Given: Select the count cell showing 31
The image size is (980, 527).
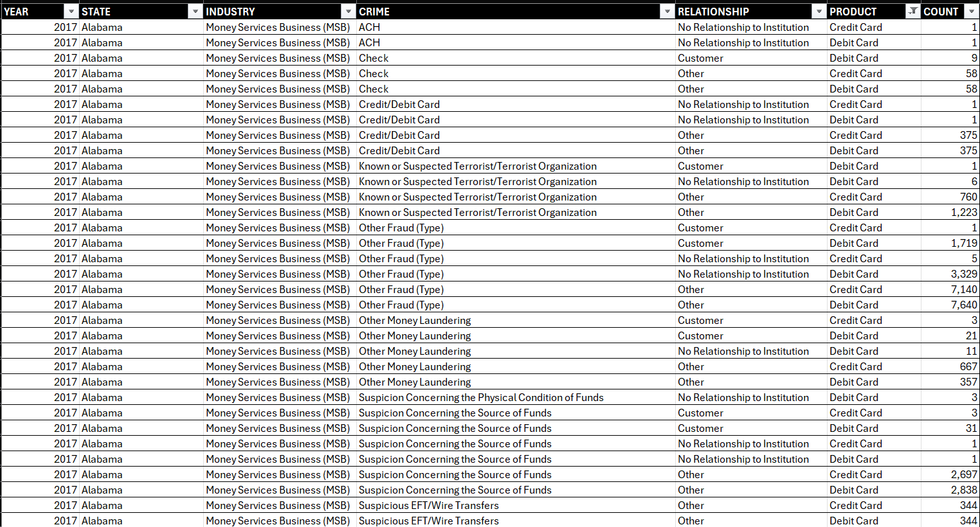Looking at the screenshot, I should 950,428.
